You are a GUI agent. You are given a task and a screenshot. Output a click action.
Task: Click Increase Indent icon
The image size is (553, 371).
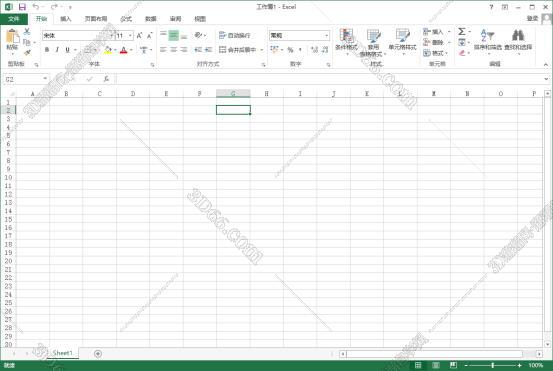[x=208, y=50]
